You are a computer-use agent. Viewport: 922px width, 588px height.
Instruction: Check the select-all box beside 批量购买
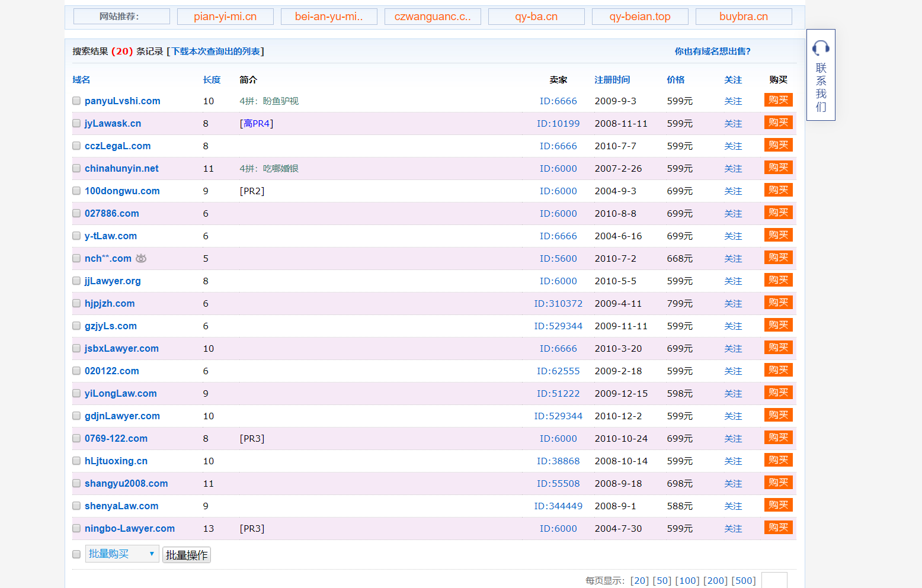pos(76,554)
